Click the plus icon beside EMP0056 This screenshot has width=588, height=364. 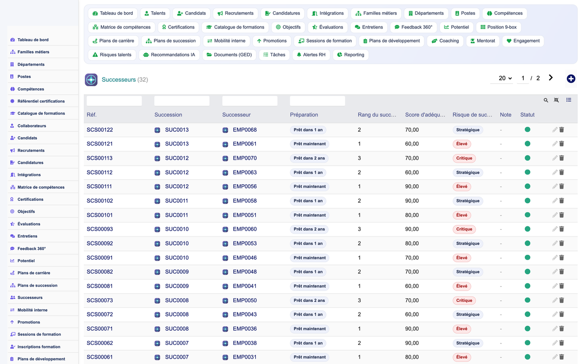pyautogui.click(x=225, y=187)
